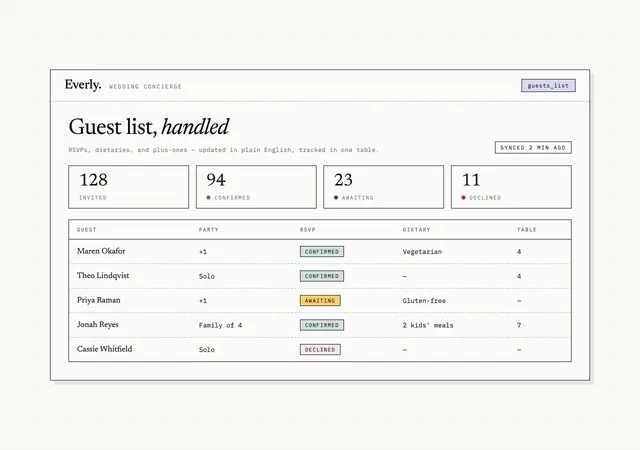640x450 pixels.
Task: Click Priya Raman's +1 party cell
Action: click(203, 301)
